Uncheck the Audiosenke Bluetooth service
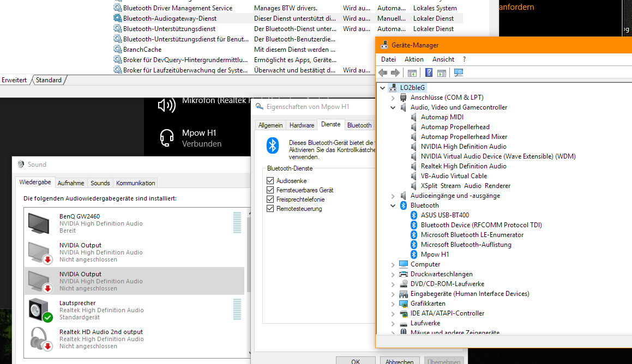This screenshot has width=632, height=364. pos(270,181)
